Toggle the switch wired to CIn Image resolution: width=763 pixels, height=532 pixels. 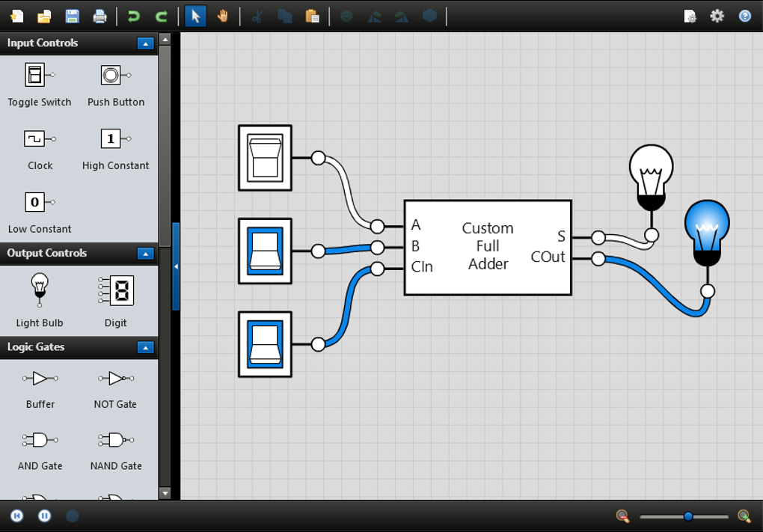[x=266, y=344]
